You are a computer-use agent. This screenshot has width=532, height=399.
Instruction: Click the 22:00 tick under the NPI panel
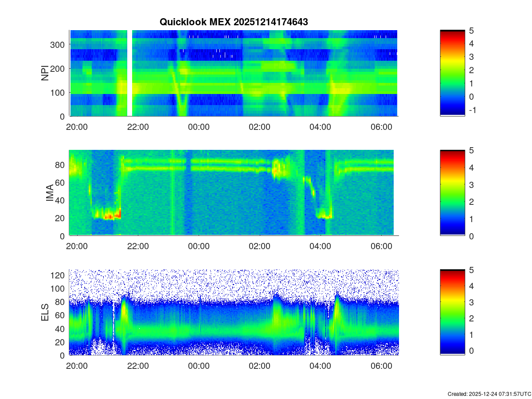(x=138, y=127)
